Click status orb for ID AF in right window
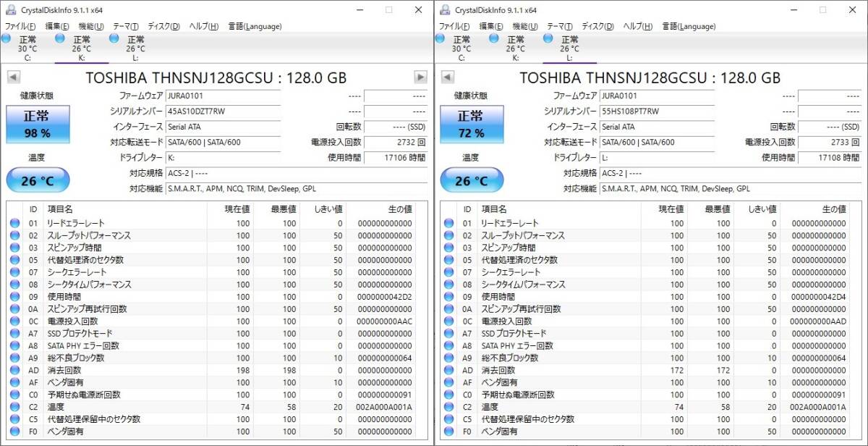The image size is (868, 446). 448,383
